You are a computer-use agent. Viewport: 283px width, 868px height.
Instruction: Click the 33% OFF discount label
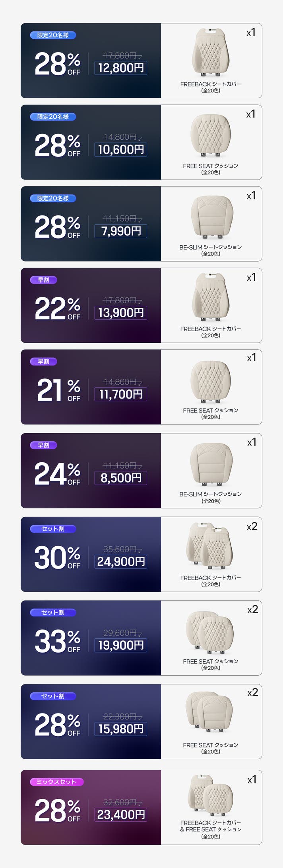pos(57,641)
